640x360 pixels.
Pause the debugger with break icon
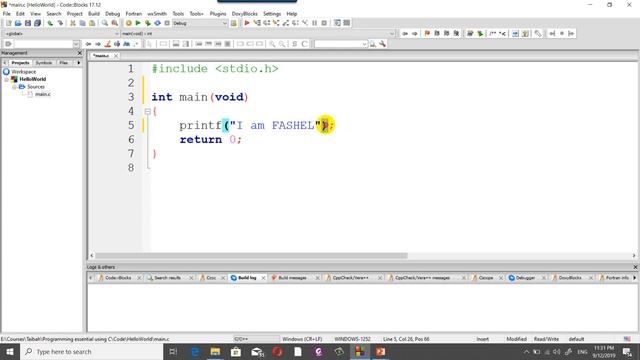pos(315,23)
